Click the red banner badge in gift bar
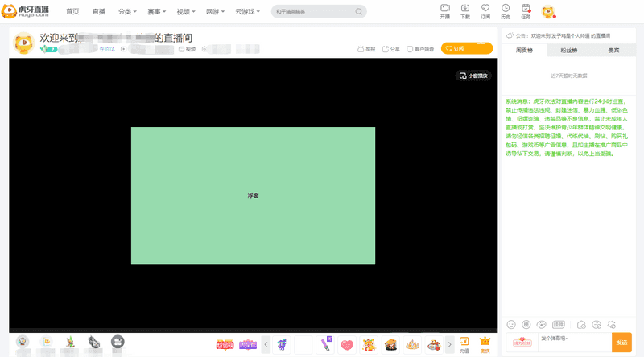The height and width of the screenshot is (357, 644). [225, 345]
